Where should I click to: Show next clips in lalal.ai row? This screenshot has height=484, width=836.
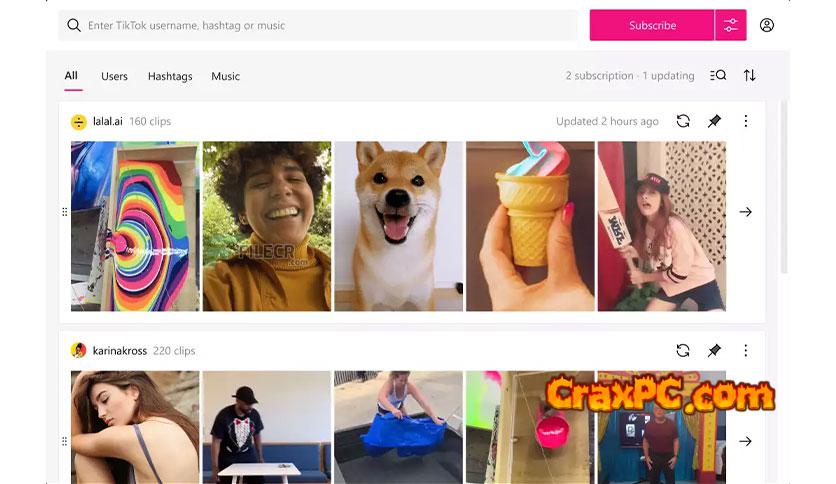click(745, 212)
